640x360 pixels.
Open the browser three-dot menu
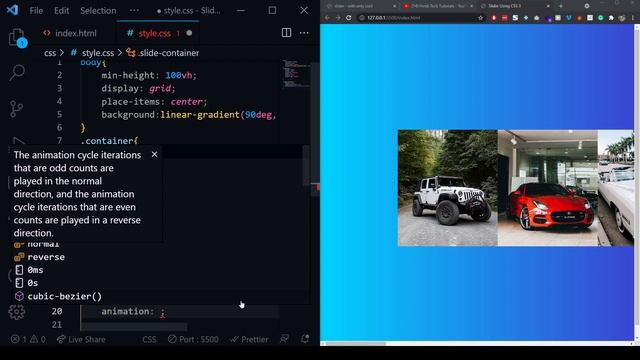click(633, 18)
